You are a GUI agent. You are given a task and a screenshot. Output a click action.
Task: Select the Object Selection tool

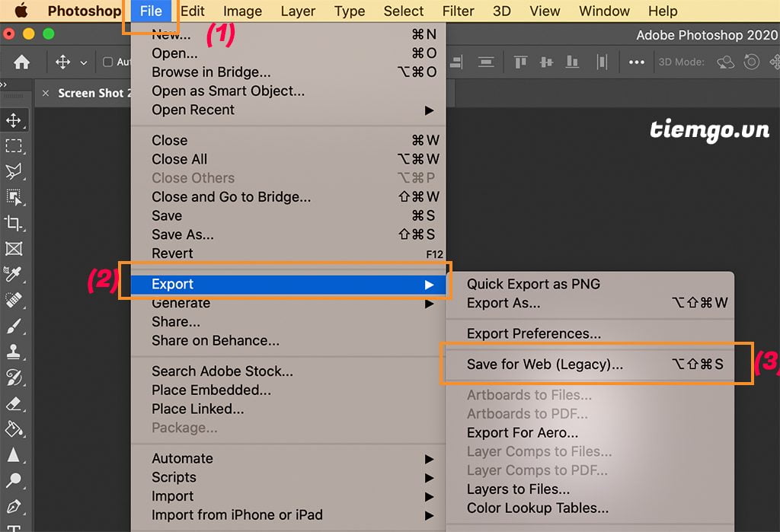(14, 197)
